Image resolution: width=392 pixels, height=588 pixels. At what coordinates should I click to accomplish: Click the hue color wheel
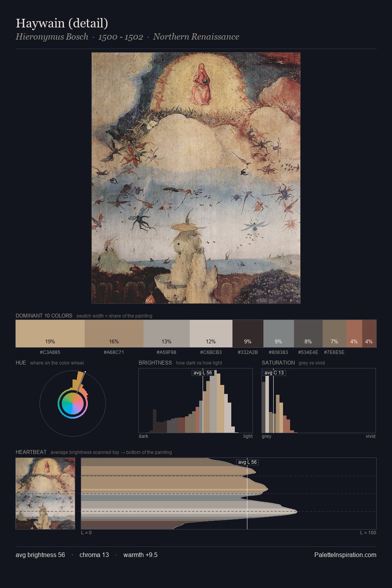(73, 403)
